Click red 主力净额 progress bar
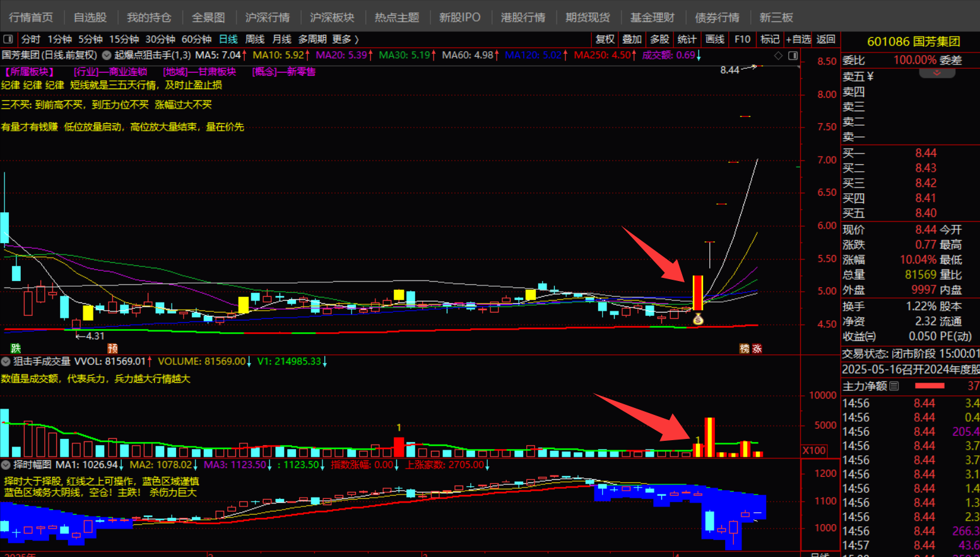This screenshot has height=557, width=980. click(x=930, y=386)
